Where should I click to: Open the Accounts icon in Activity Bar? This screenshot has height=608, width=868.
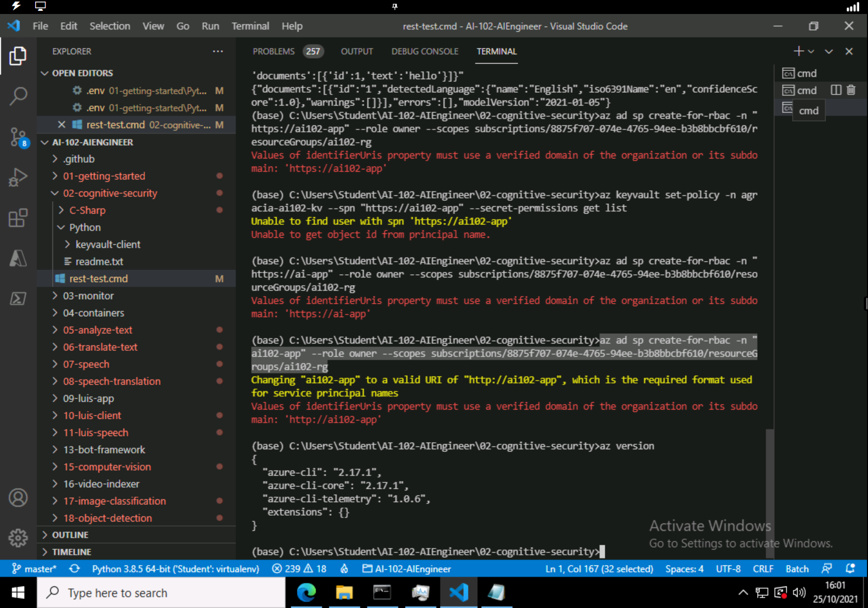point(18,497)
